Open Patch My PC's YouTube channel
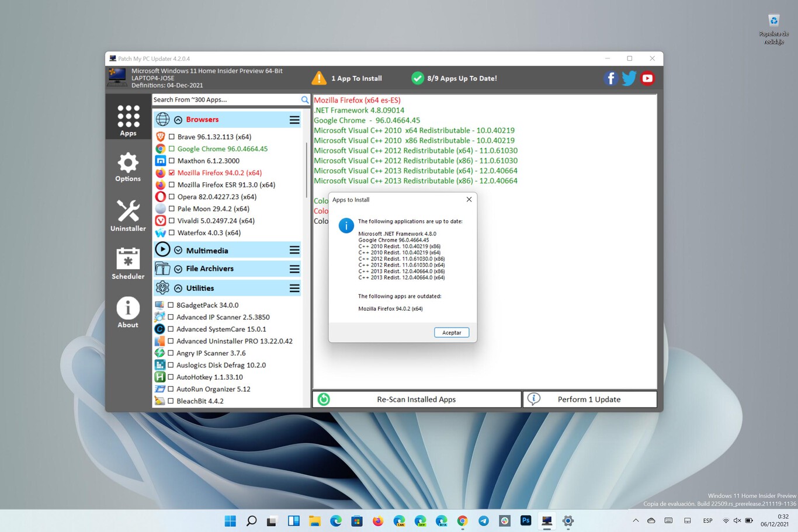Viewport: 798px width, 532px height. [x=647, y=78]
